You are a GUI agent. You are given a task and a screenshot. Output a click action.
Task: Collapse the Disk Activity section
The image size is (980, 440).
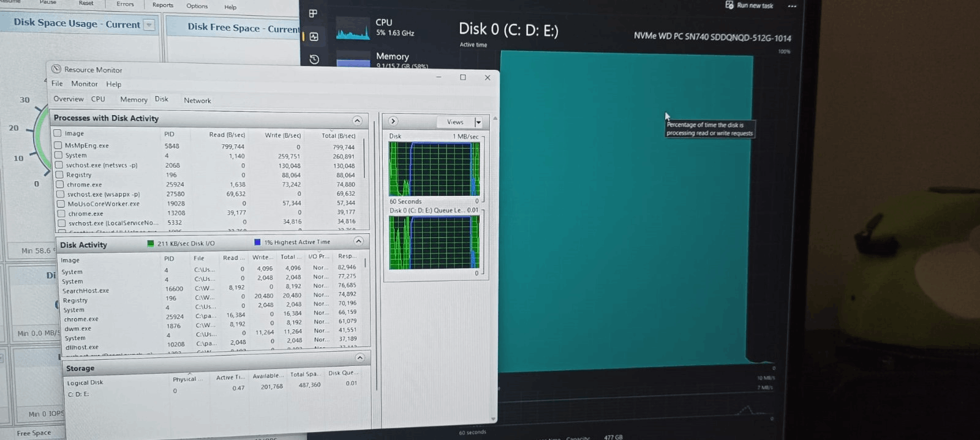[x=359, y=241]
